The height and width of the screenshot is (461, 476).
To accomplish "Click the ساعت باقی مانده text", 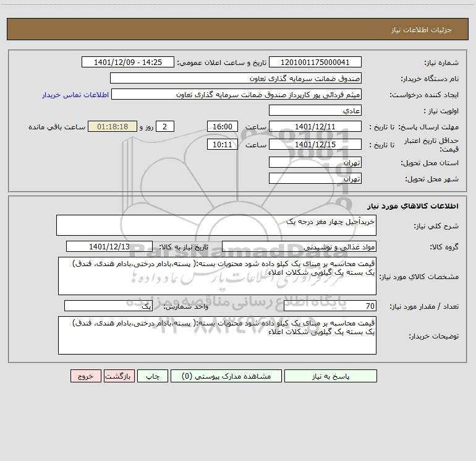I will click(57, 127).
